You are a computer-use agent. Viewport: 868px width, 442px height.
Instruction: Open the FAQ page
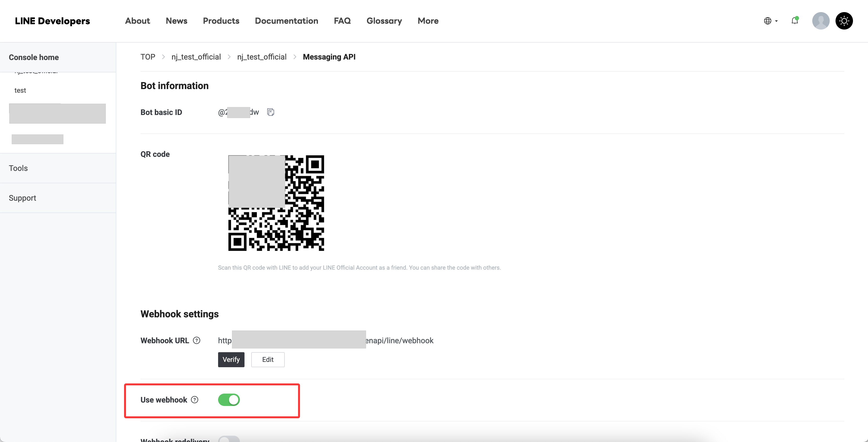[342, 21]
